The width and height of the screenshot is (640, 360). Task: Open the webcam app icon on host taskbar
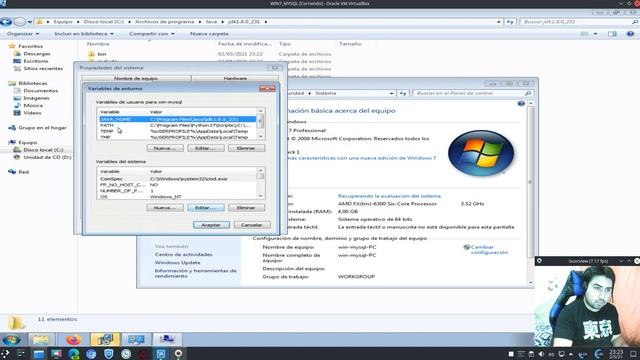coord(178,354)
